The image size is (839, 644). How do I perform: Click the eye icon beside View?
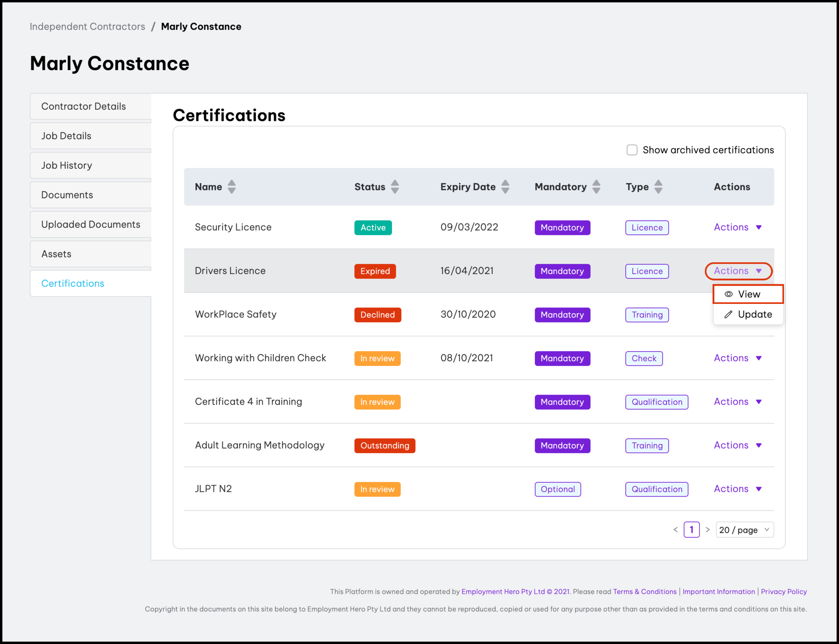(728, 294)
